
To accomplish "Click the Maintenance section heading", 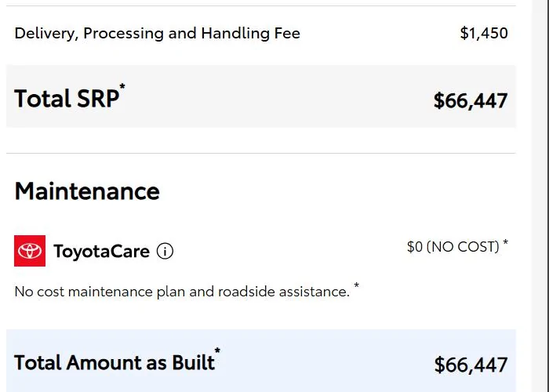I will (87, 191).
